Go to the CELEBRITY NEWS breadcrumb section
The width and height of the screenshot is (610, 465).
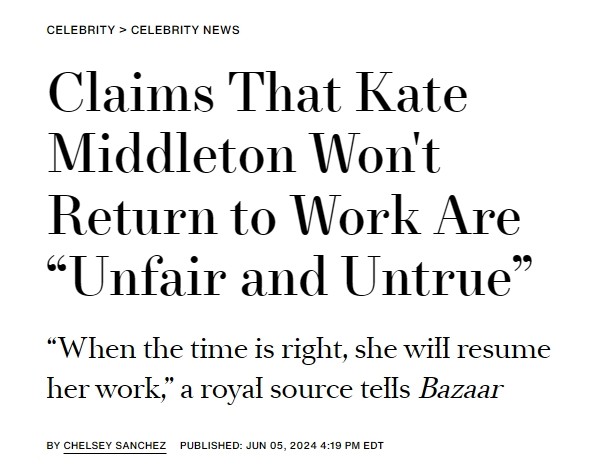tap(185, 30)
